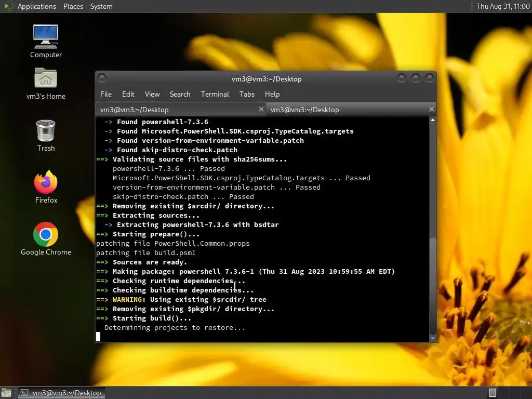
Task: Click the terminal scrollbar down arrow
Action: point(433,338)
